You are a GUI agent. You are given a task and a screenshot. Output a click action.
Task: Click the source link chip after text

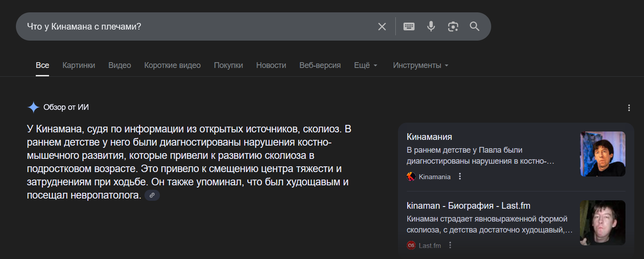(x=152, y=195)
